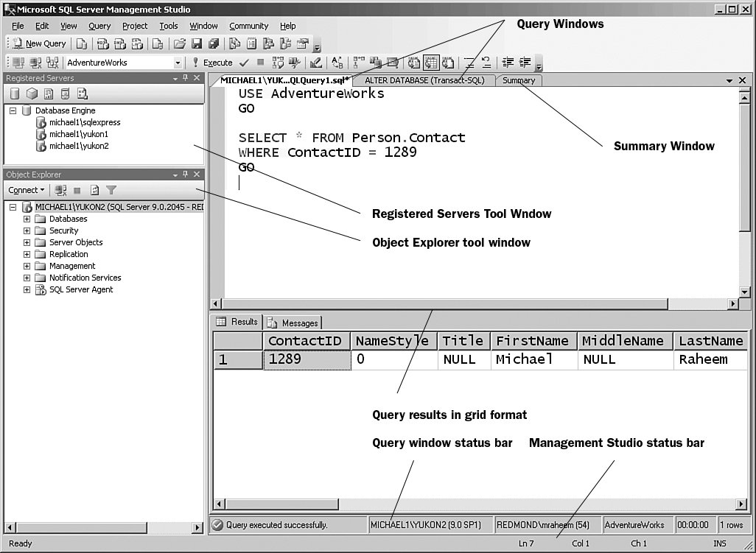Click the New Query toolbar button
Screen dimensions: 756x553
(39, 44)
